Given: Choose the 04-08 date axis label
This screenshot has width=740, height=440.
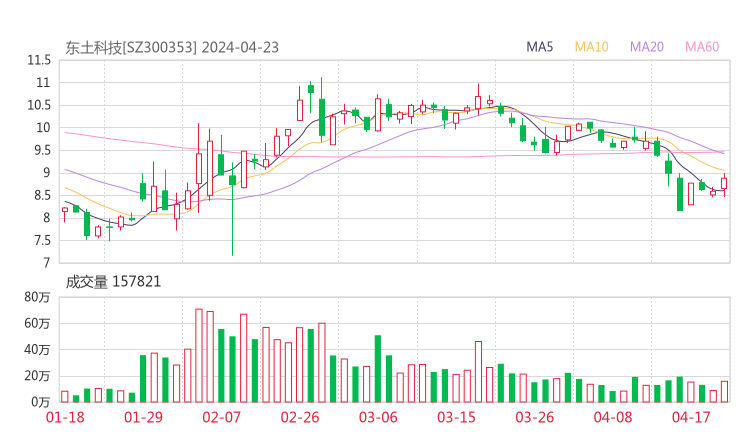Looking at the screenshot, I should pyautogui.click(x=612, y=417).
